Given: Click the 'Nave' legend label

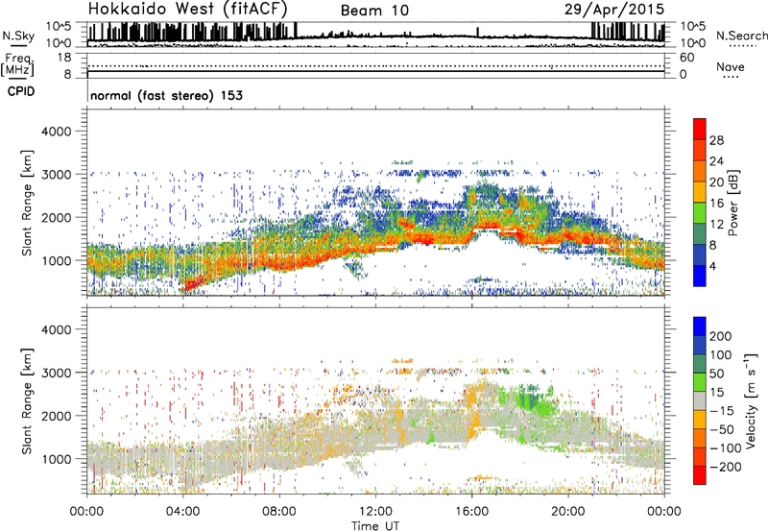Looking at the screenshot, I should (x=731, y=67).
